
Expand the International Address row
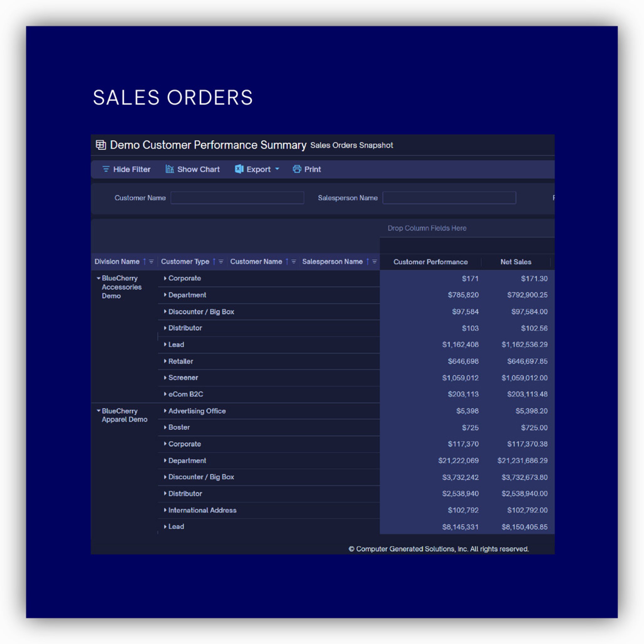165,510
